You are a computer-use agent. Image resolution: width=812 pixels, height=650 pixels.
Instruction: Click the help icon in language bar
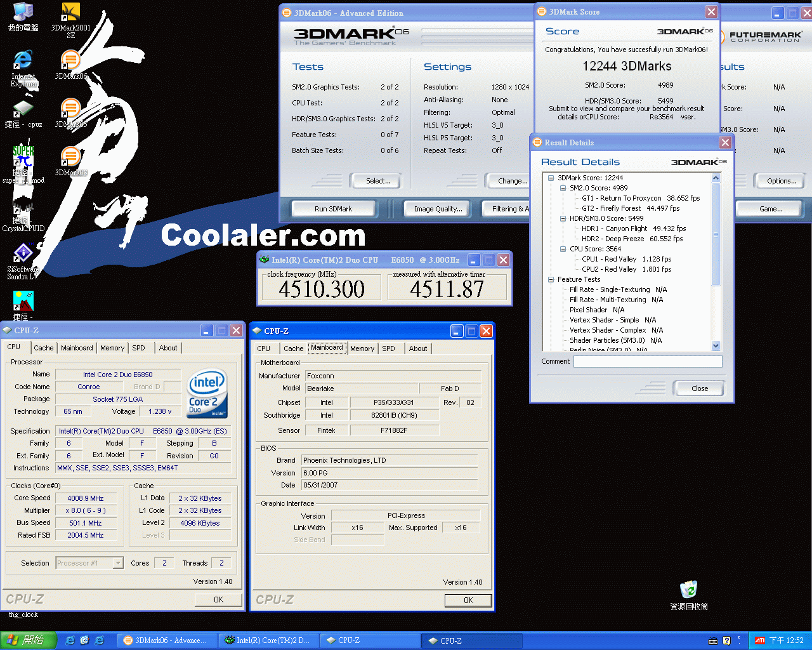(x=726, y=640)
